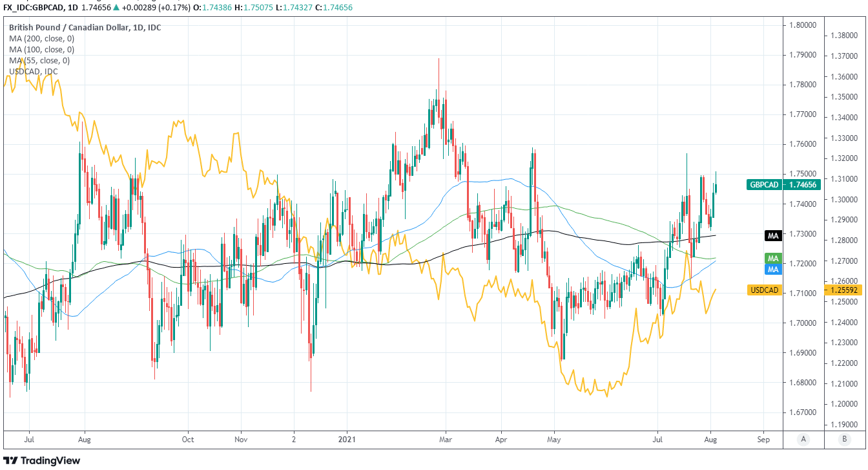Screen dimensions: 868x470
Task: Click the black MA axis label
Action: click(773, 236)
